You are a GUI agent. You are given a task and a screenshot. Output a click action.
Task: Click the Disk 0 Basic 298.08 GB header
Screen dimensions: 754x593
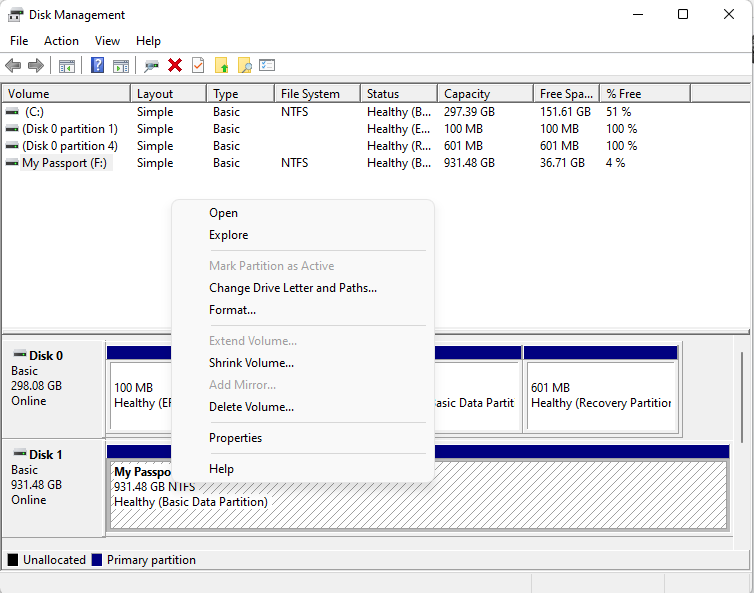pos(54,389)
